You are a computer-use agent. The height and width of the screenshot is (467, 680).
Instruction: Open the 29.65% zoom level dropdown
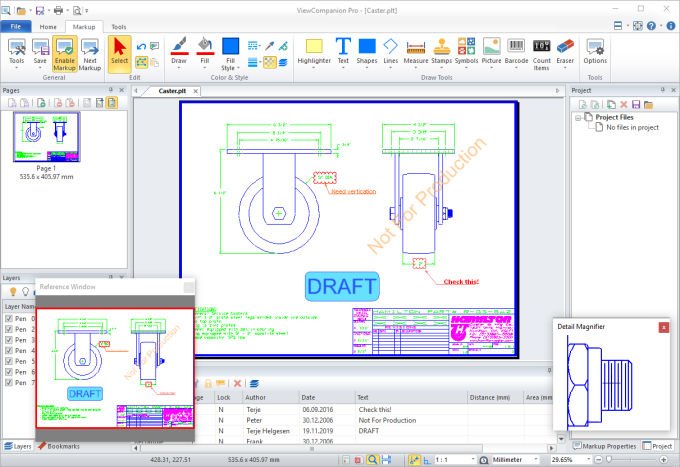coord(588,459)
